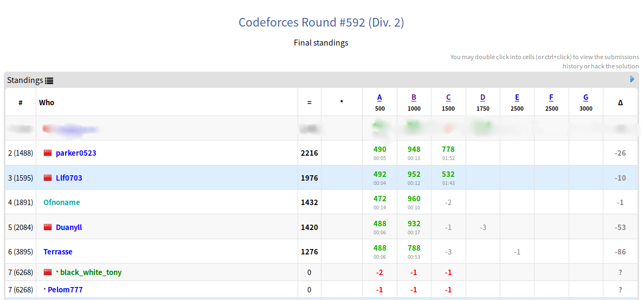This screenshot has width=644, height=300.
Task: Open problem G link
Action: (x=585, y=98)
